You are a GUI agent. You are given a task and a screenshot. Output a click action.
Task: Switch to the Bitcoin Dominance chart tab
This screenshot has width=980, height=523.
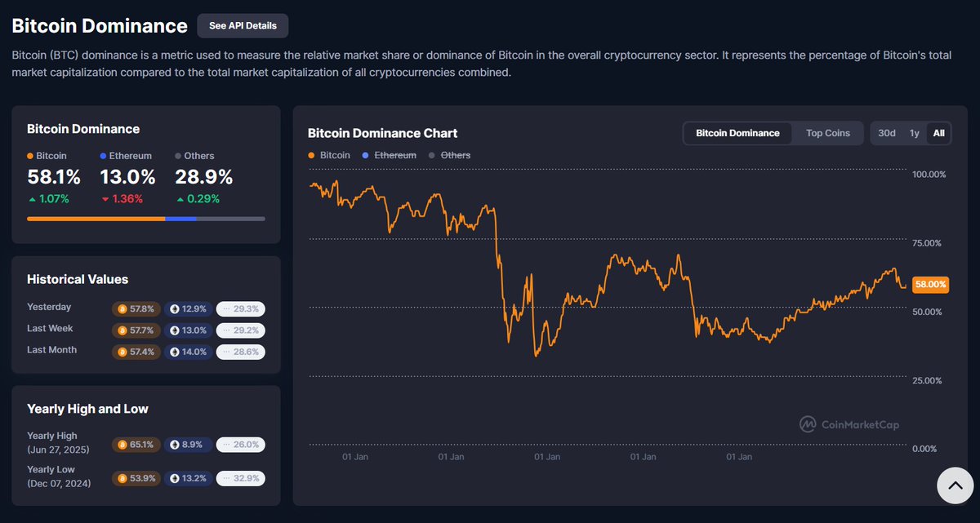[x=737, y=133]
